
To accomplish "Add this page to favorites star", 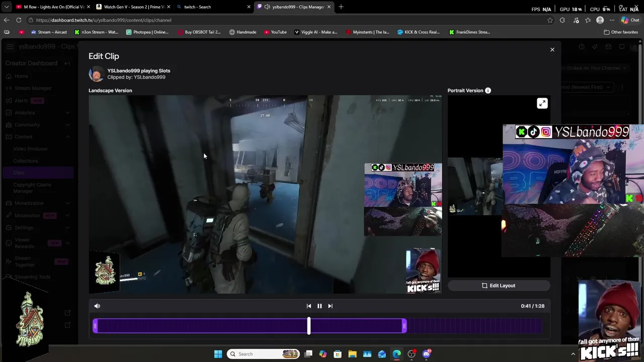I will tap(550, 20).
